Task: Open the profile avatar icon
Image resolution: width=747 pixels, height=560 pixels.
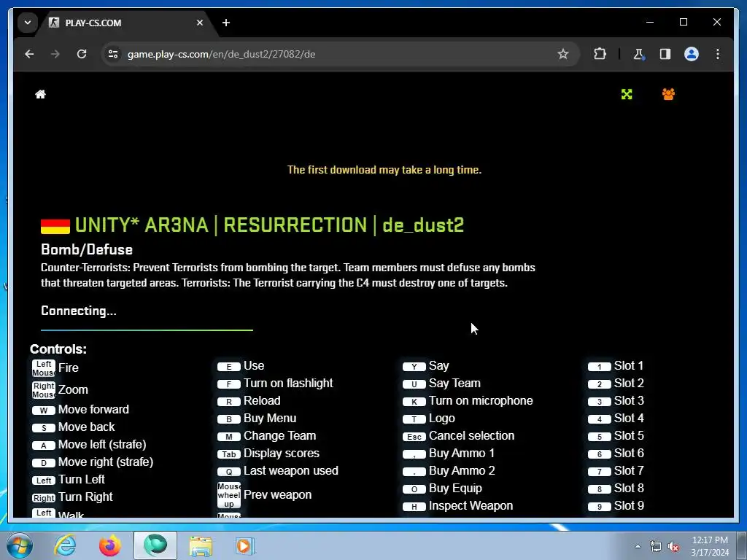Action: tap(692, 54)
